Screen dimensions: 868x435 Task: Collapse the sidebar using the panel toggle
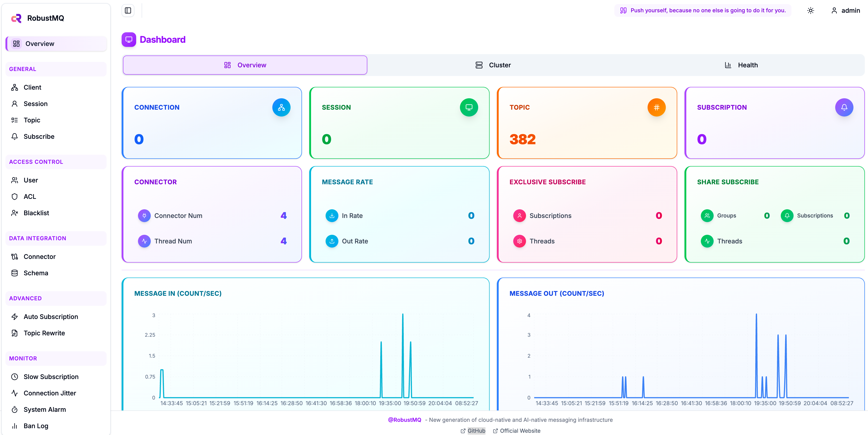[x=128, y=10]
